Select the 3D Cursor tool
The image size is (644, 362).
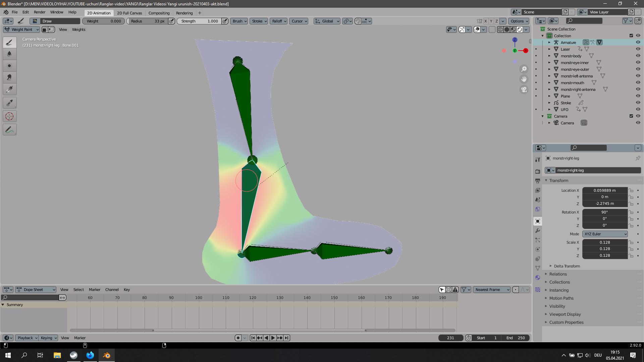pos(9,116)
